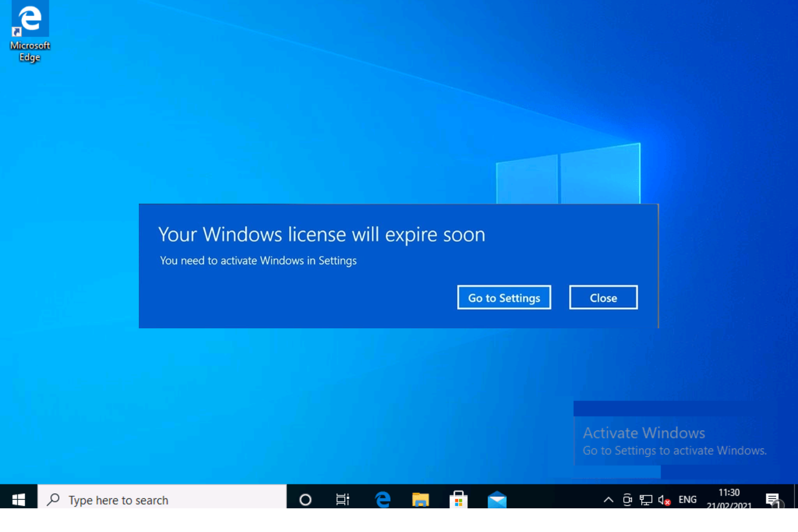Image resolution: width=798 pixels, height=532 pixels.
Task: Open the ENG language input switcher
Action: 687,499
